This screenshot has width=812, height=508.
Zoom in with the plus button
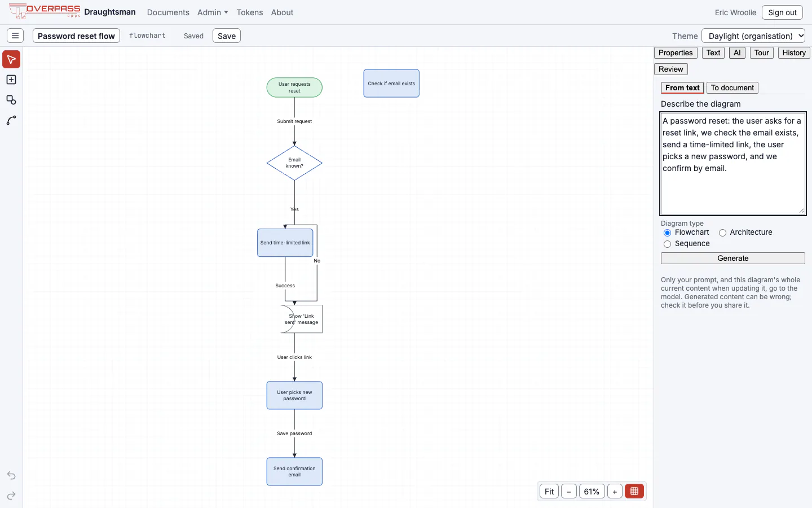coord(615,491)
